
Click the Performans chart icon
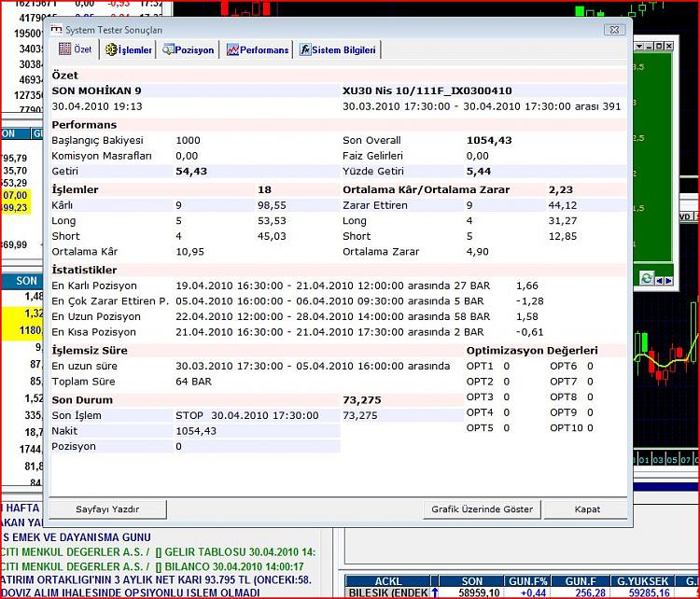[232, 50]
